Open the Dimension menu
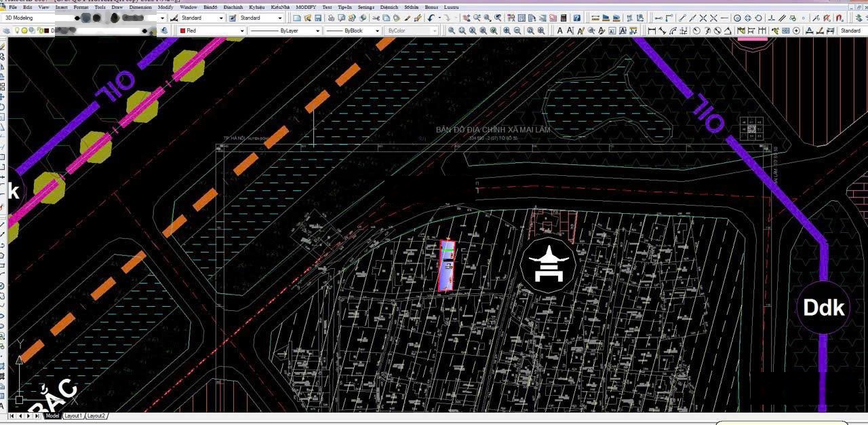This screenshot has width=868, height=425. tap(140, 7)
